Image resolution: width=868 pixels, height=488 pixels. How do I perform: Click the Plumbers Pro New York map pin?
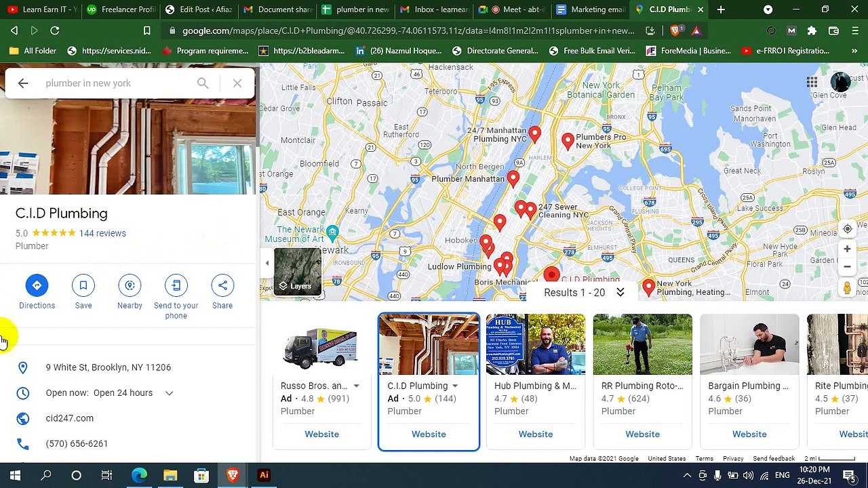[568, 141]
